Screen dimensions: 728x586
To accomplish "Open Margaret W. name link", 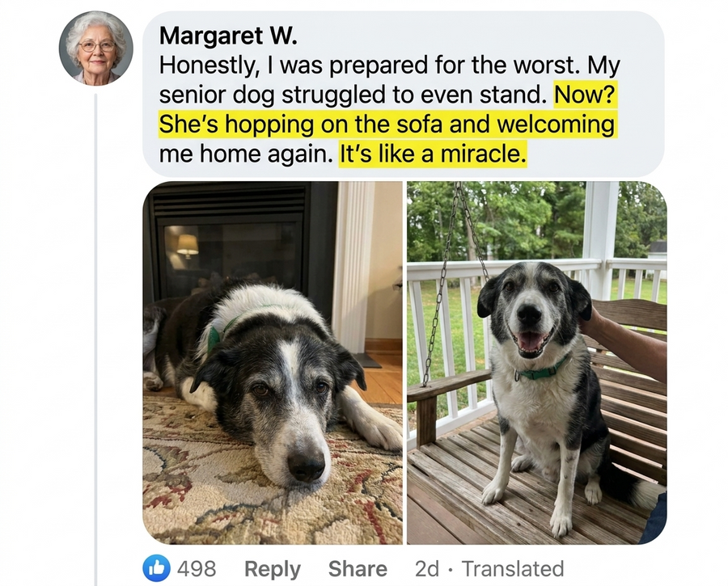I will point(228,36).
